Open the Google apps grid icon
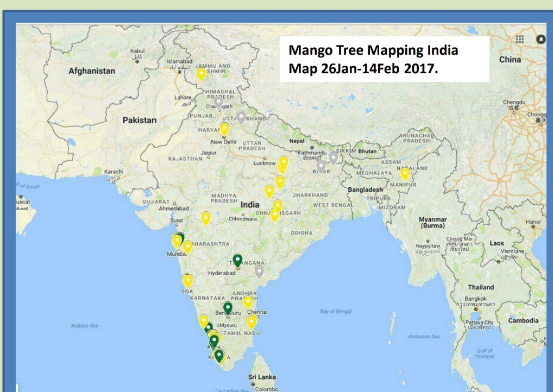The height and width of the screenshot is (392, 553). coord(519,39)
